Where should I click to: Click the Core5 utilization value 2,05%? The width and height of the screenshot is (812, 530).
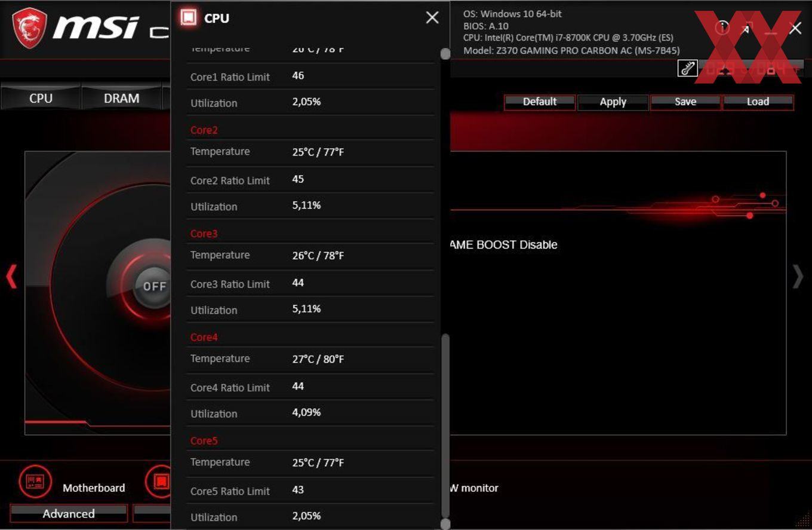click(306, 516)
